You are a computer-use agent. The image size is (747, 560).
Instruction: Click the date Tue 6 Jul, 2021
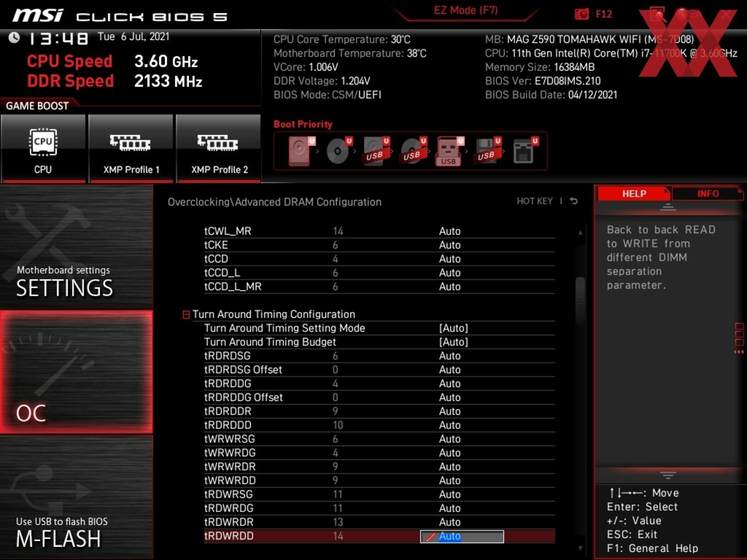[133, 37]
